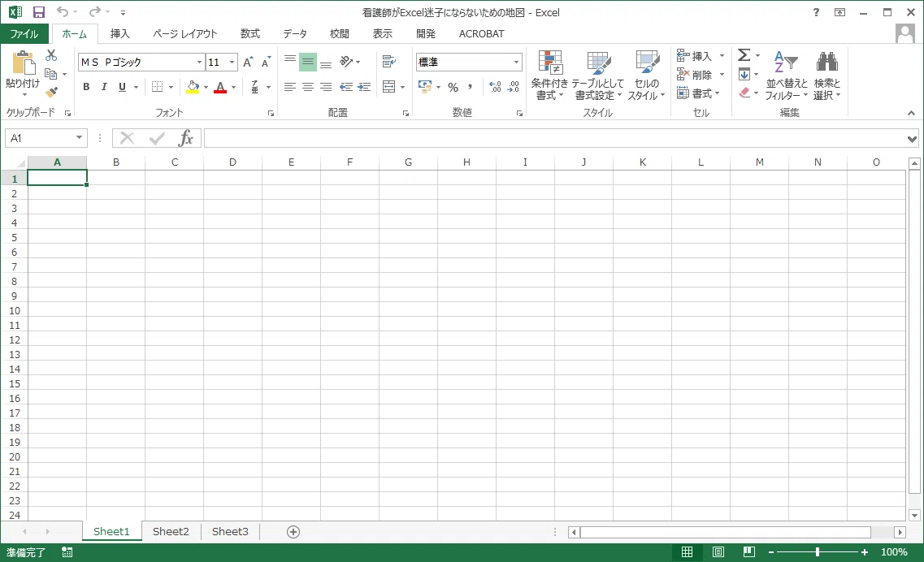Open the Name Box dropdown arrow

pos(79,138)
